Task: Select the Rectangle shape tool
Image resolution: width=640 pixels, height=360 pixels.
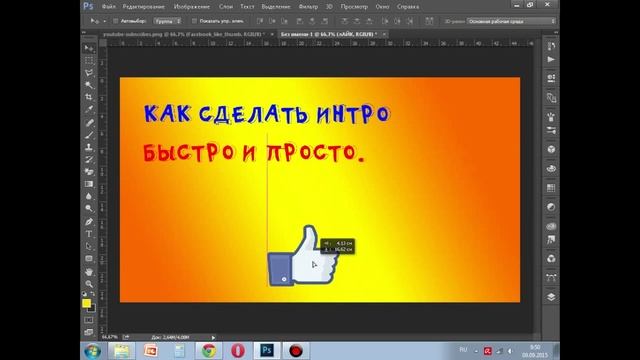Action: (x=89, y=258)
